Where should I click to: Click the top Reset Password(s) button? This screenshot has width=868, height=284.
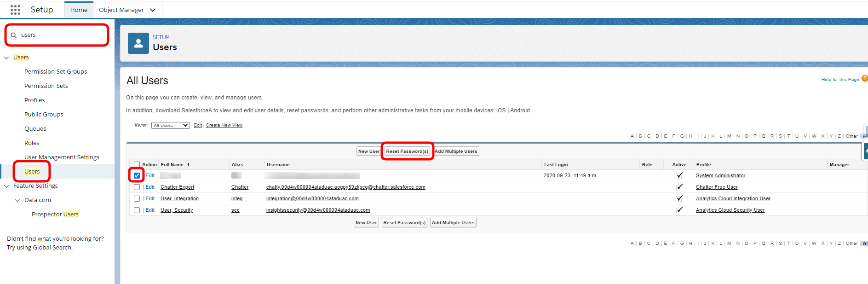click(407, 151)
